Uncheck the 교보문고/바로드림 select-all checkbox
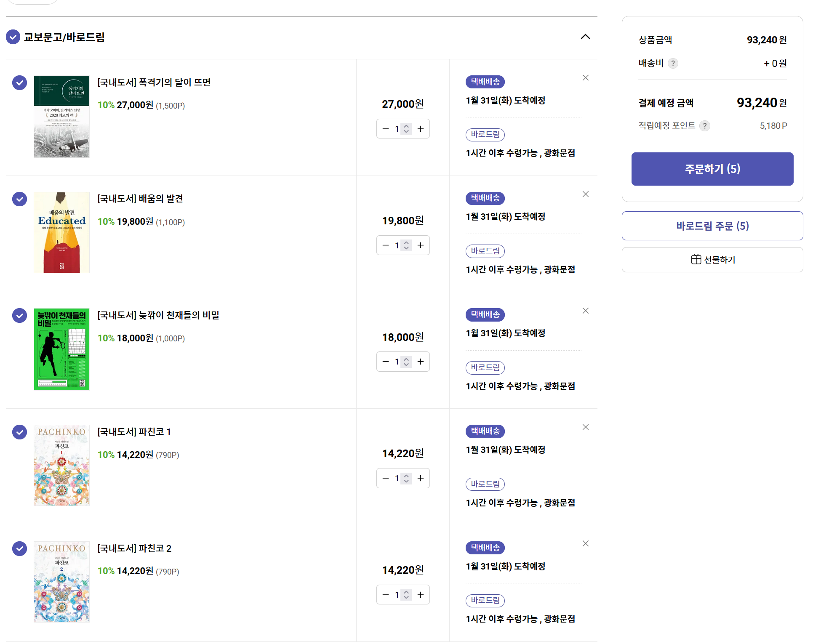 [13, 37]
